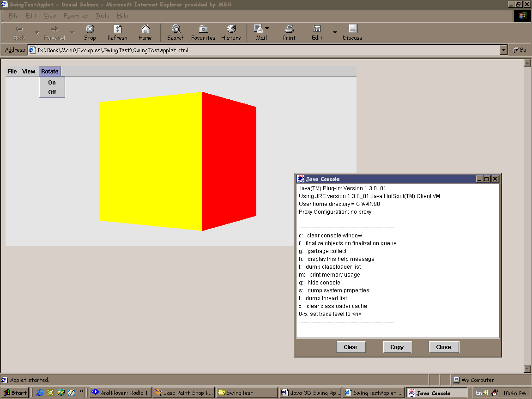
Task: Click the browser scrollbar up arrow
Action: (527, 63)
